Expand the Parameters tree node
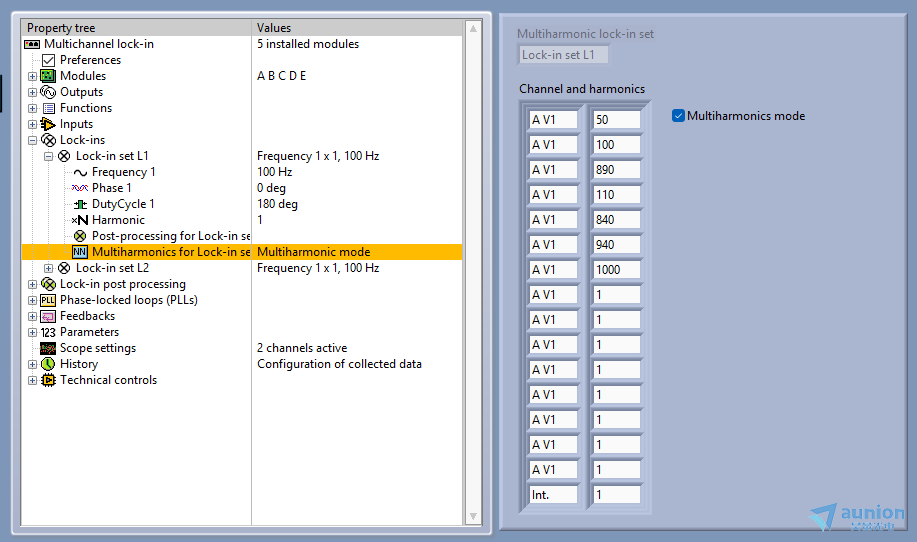 coord(32,332)
